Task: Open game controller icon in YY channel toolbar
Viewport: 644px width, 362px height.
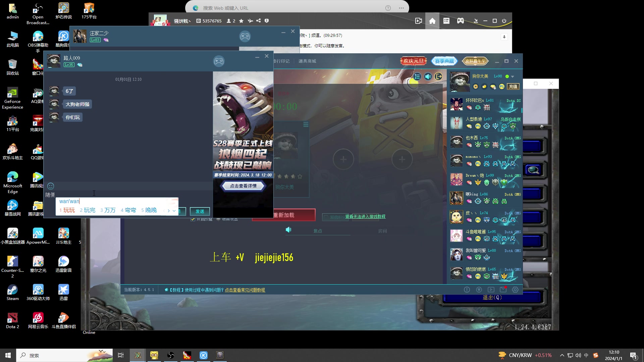Action: (461, 21)
